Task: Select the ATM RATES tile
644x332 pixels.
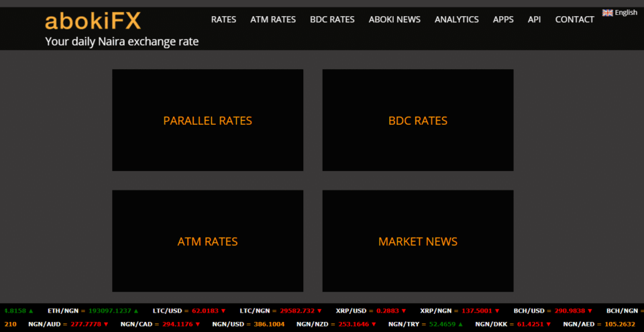Action: point(207,241)
